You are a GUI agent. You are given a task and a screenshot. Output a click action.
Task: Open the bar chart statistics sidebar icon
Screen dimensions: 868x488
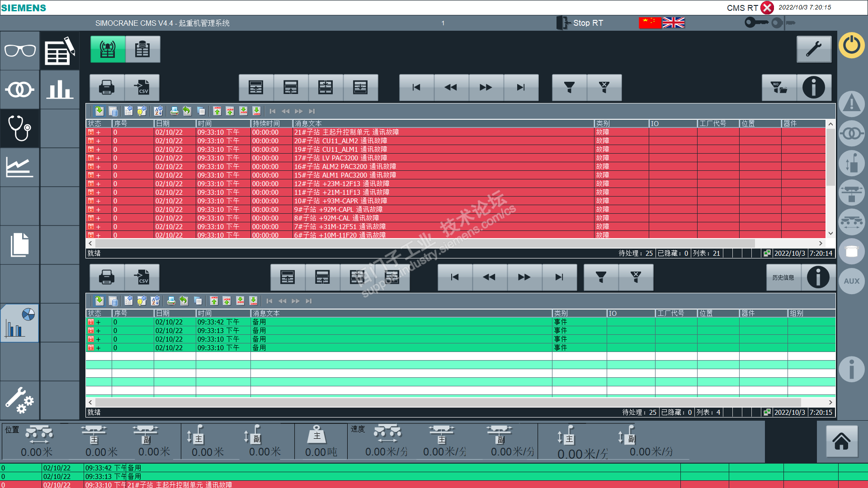[60, 89]
